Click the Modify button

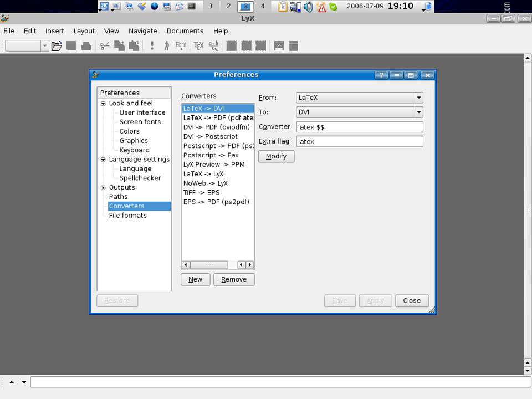tap(276, 156)
